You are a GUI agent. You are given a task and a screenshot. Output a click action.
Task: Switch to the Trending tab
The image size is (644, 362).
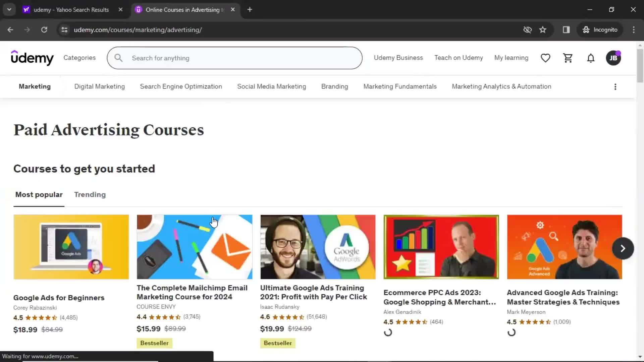click(90, 194)
